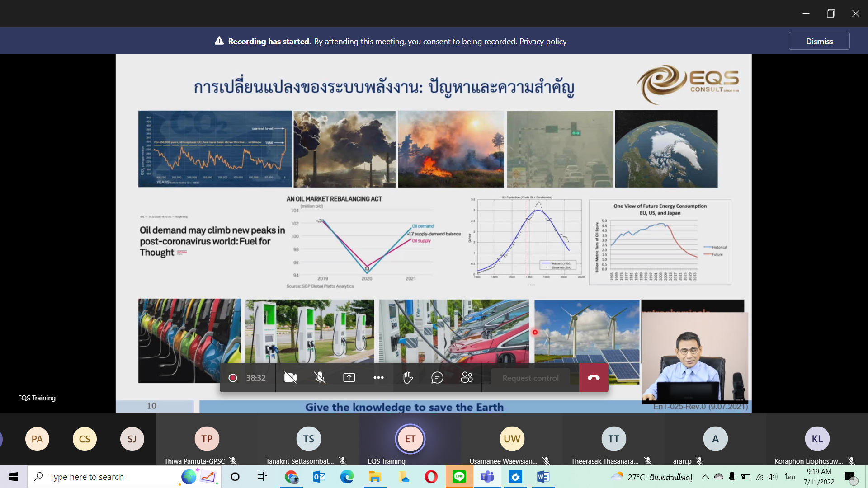Click muted mic icon beside aran.p
Image resolution: width=868 pixels, height=488 pixels.
(x=699, y=461)
